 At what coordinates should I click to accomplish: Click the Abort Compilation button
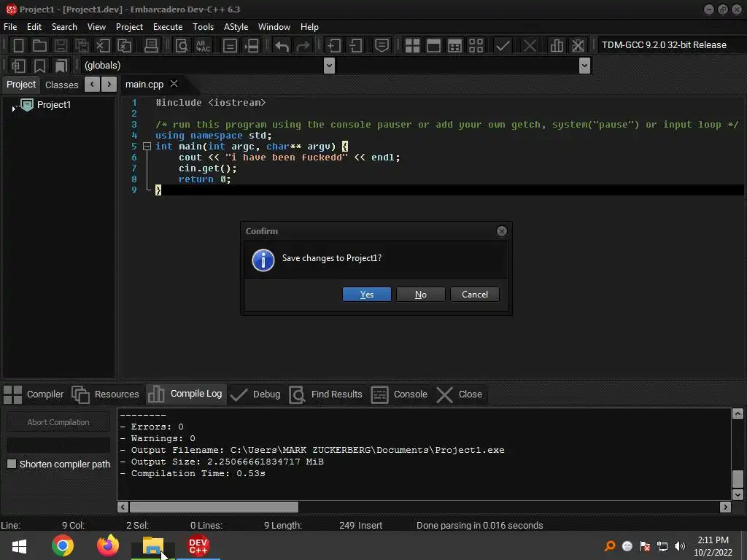coord(58,422)
